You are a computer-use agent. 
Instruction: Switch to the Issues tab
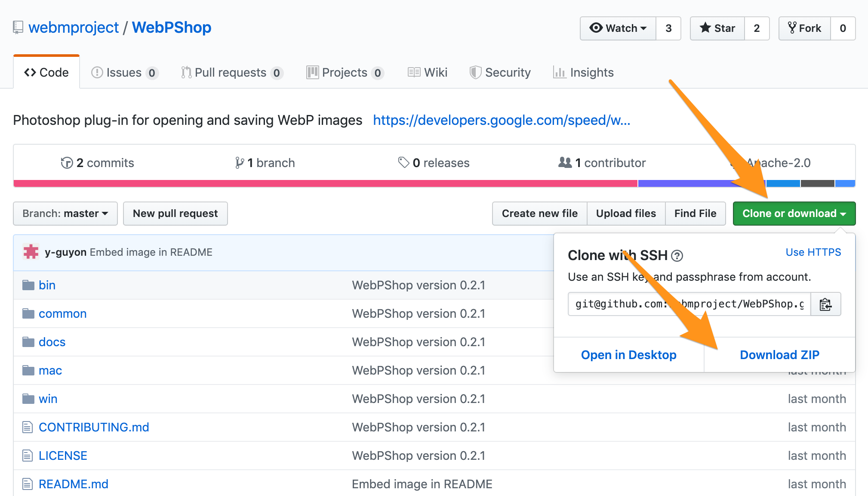(125, 72)
